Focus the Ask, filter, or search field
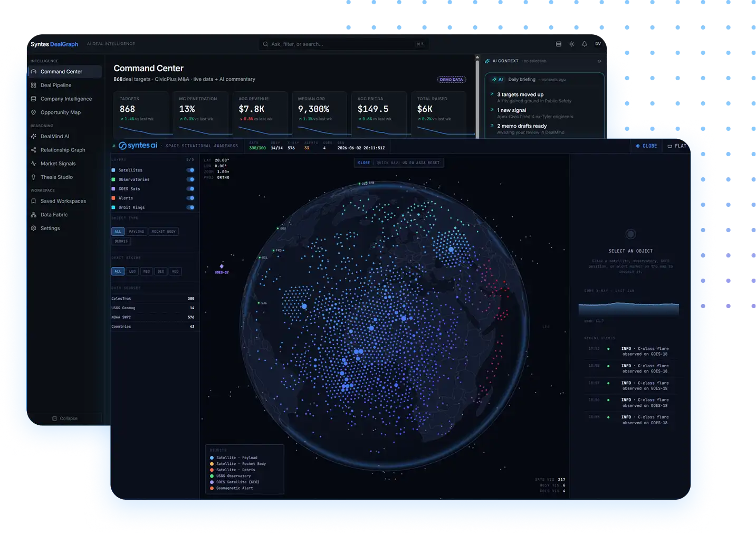 (343, 44)
